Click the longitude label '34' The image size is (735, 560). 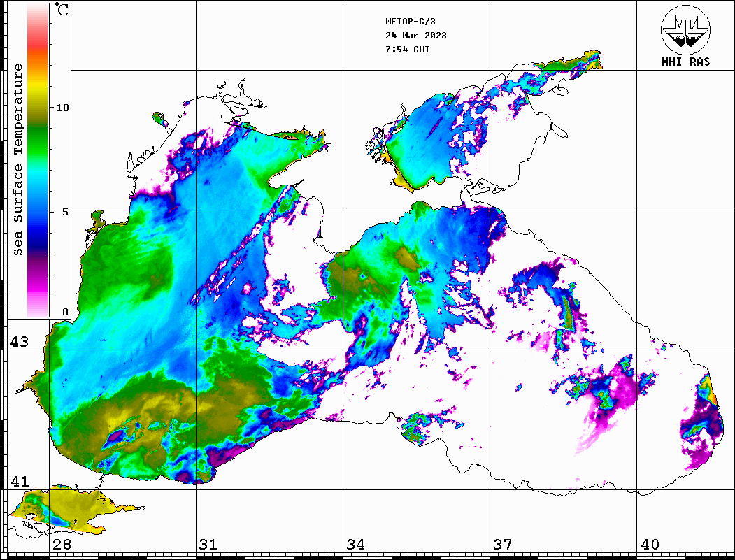[x=356, y=545]
